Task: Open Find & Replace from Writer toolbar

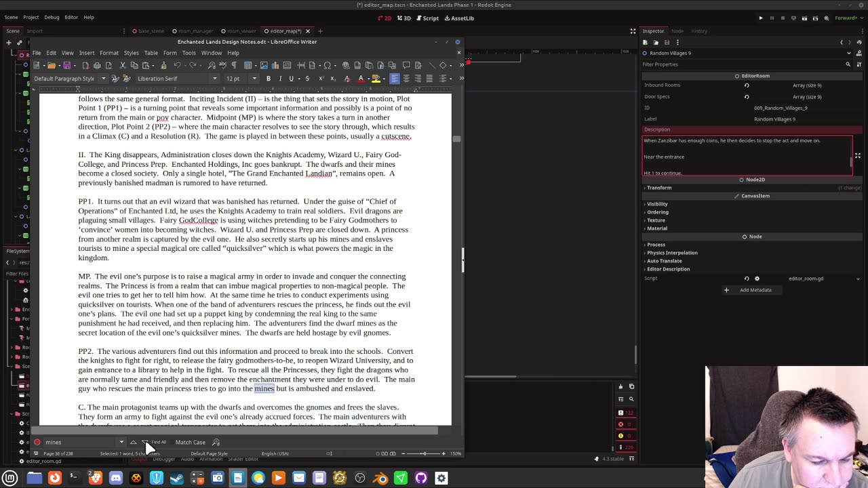Action: 212,65
